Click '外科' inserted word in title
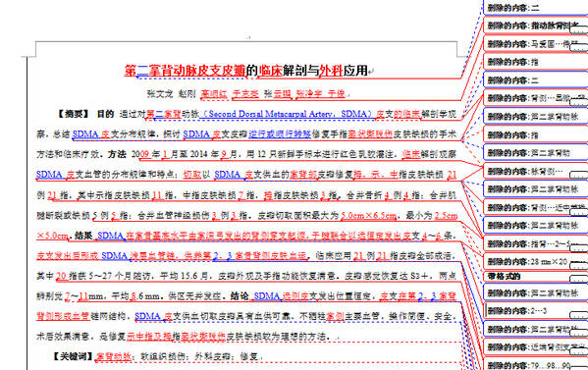This screenshot has width=588, height=370. tap(331, 71)
